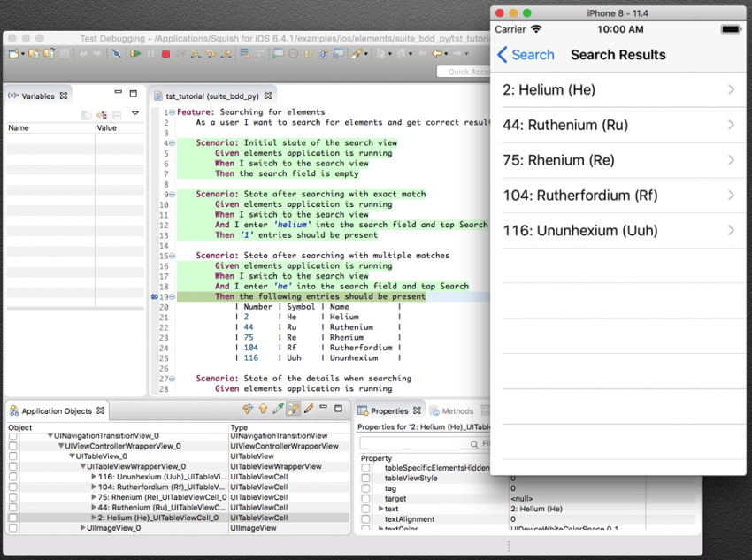Screen dimensions: 752x560
Task: Enable the checkbox beside the text property
Action: (x=364, y=509)
